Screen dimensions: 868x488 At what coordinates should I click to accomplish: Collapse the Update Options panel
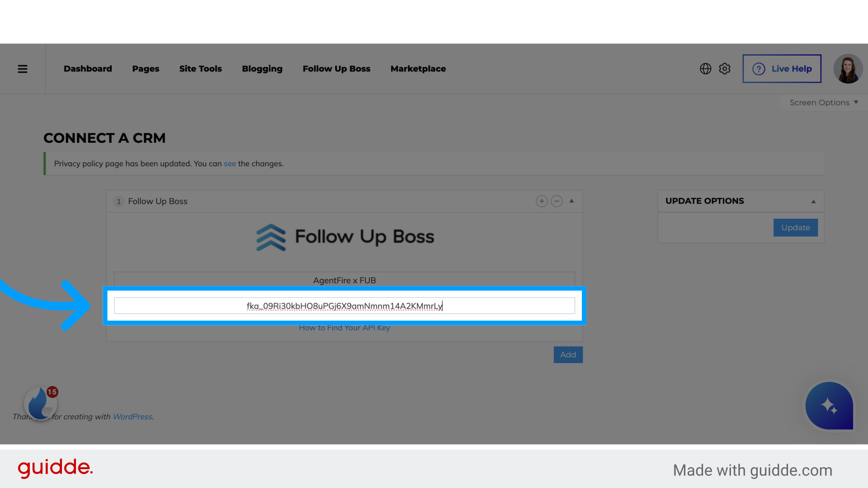tap(813, 202)
